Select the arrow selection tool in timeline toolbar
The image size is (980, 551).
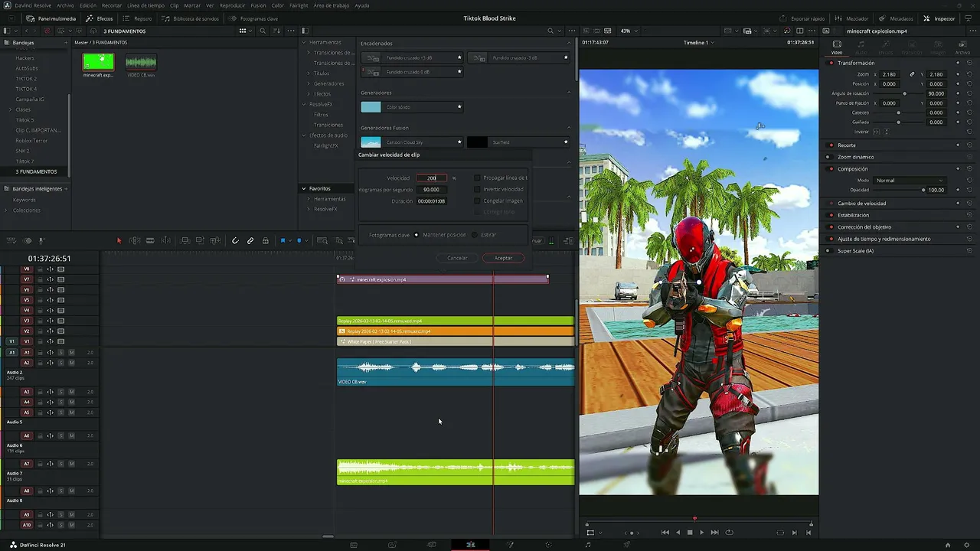[119, 240]
